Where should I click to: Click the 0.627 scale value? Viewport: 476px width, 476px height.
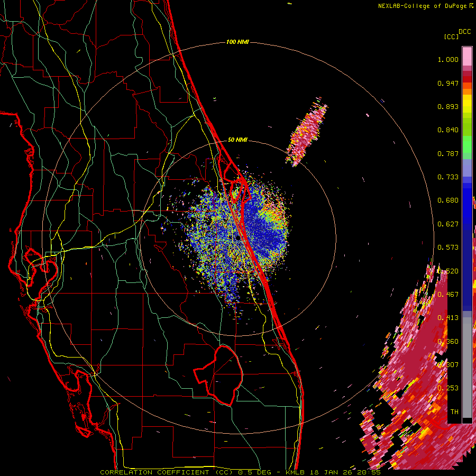pos(448,224)
